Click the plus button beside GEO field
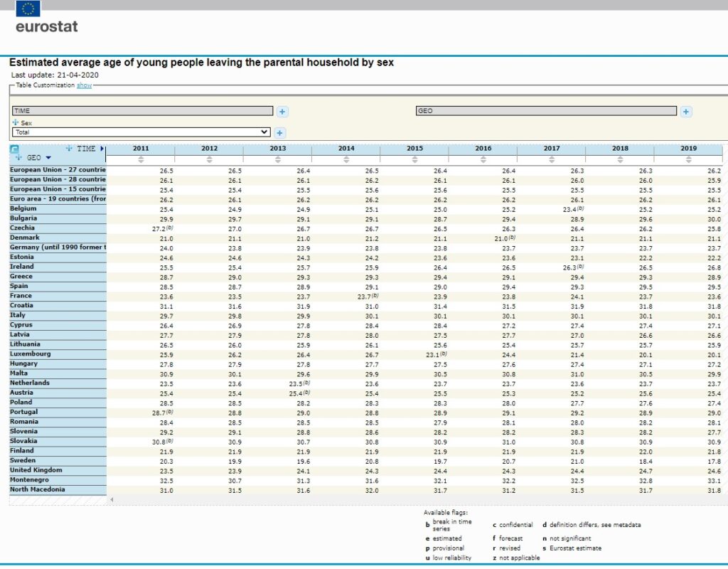The image size is (728, 569). 686,112
